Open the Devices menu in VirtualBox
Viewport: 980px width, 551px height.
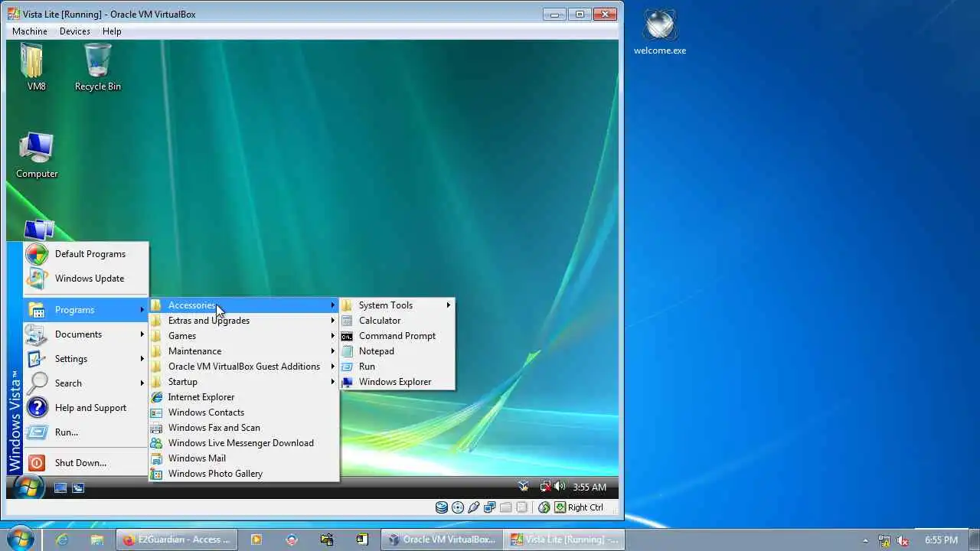click(x=74, y=31)
